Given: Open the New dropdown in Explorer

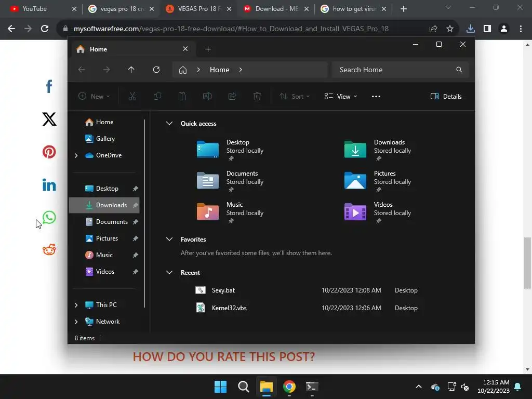Looking at the screenshot, I should [94, 96].
